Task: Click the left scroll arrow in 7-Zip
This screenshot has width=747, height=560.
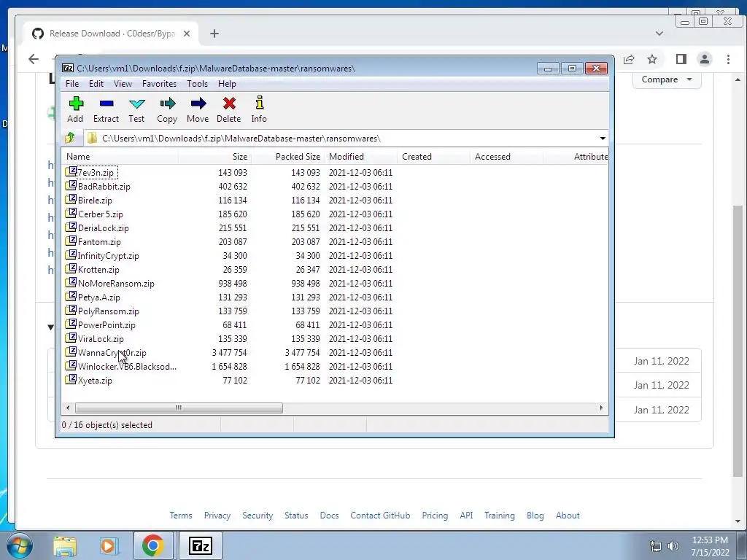Action: (68, 408)
